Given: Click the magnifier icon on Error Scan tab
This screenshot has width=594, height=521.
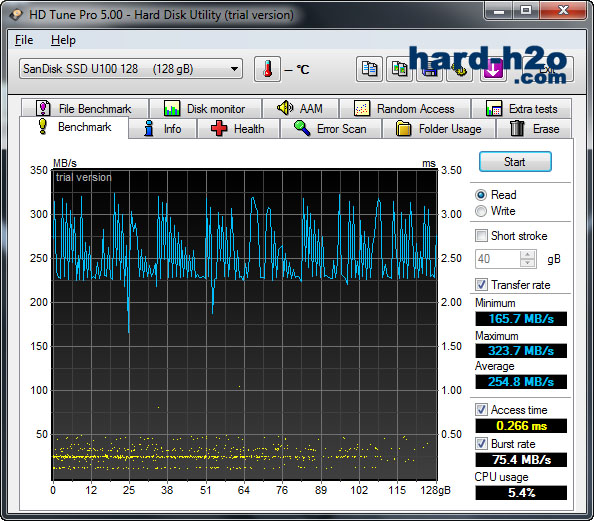Looking at the screenshot, I should click(302, 128).
